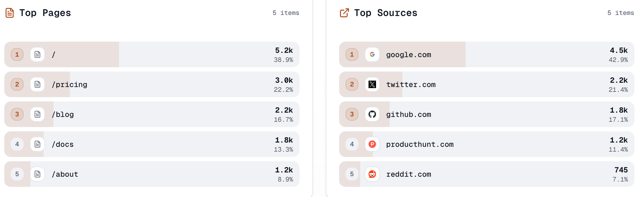Open the /blog page entry
The width and height of the screenshot is (644, 197).
click(x=152, y=114)
